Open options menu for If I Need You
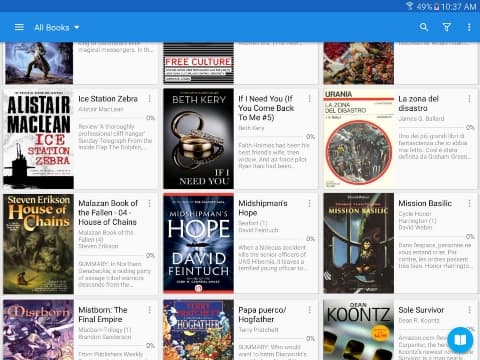This screenshot has height=360, width=480. (x=310, y=99)
